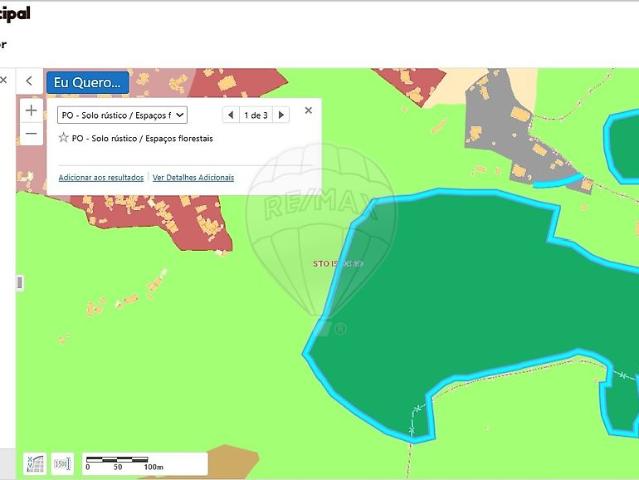The width and height of the screenshot is (639, 480).
Task: Open Ver Detalhes Adicionais link
Action: [193, 177]
